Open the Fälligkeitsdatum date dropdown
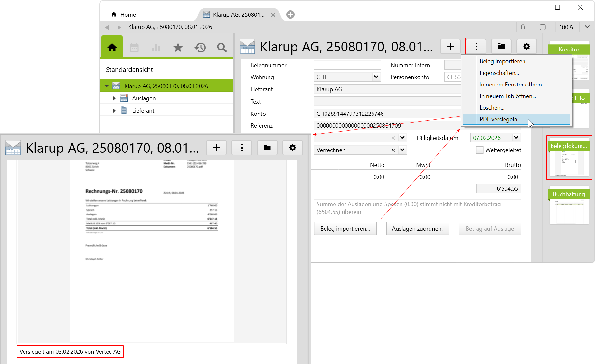Viewport: 595px width, 364px height. (516, 138)
